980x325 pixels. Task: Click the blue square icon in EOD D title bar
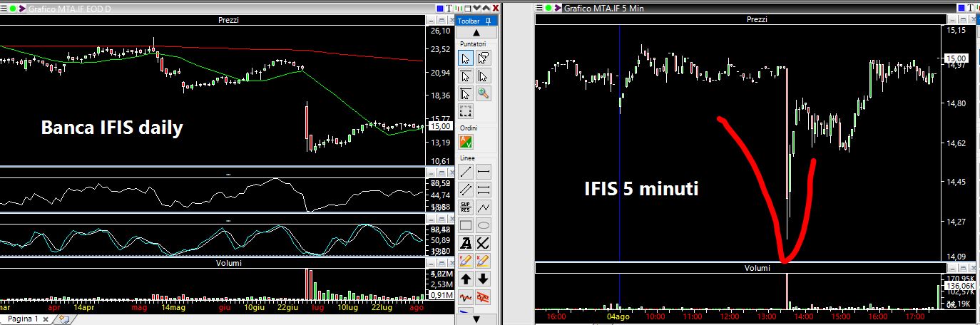(x=440, y=9)
